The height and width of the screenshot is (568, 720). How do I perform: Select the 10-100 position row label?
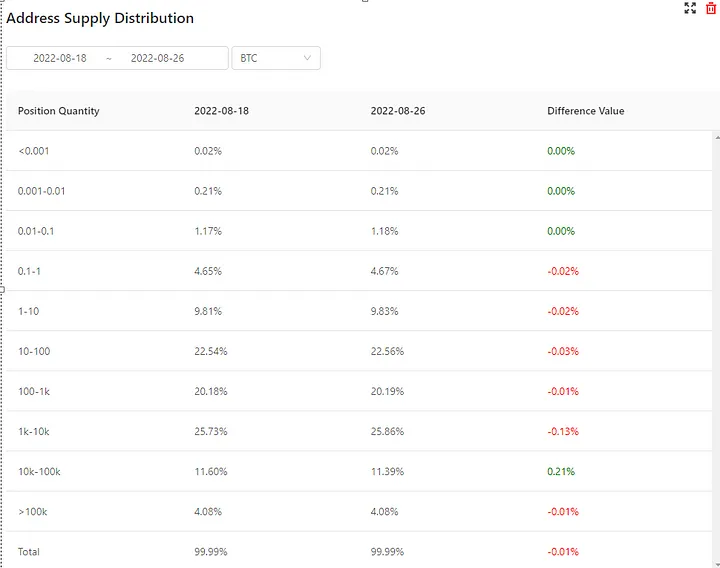[35, 351]
